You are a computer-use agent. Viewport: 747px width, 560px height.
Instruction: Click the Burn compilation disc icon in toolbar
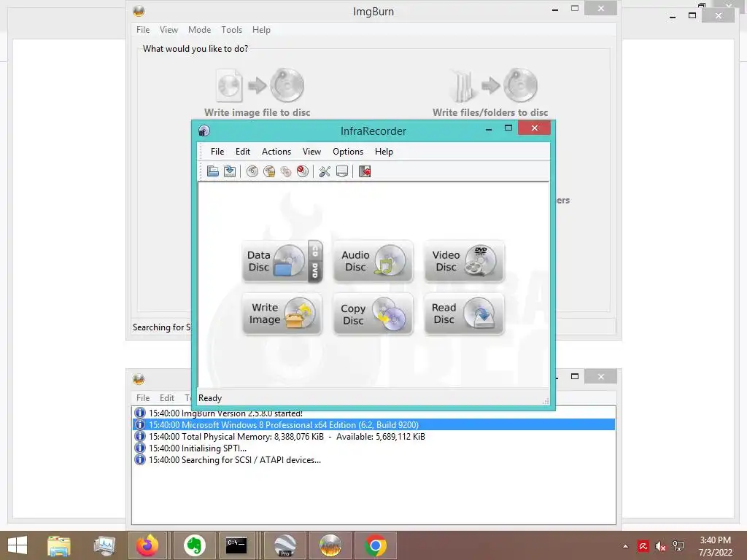click(x=252, y=171)
